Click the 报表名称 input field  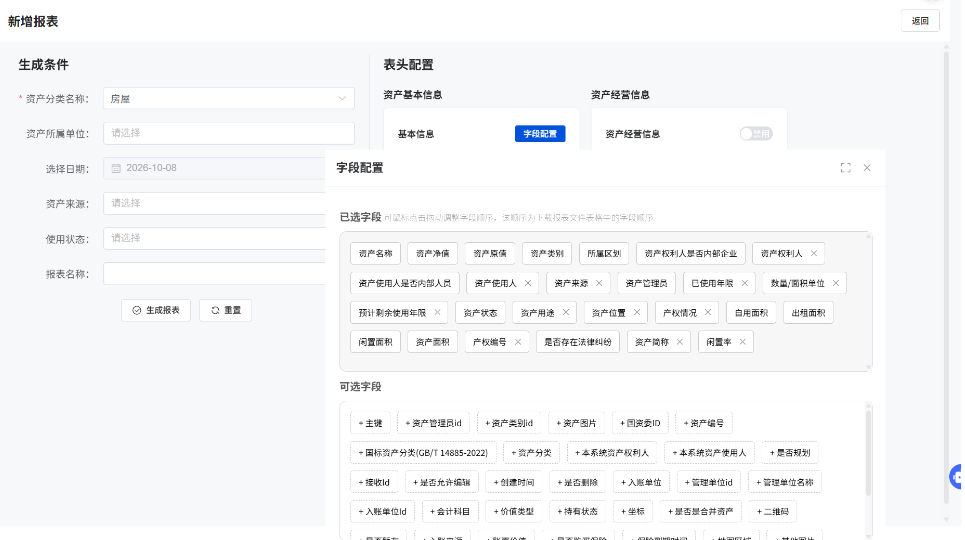[x=215, y=274]
